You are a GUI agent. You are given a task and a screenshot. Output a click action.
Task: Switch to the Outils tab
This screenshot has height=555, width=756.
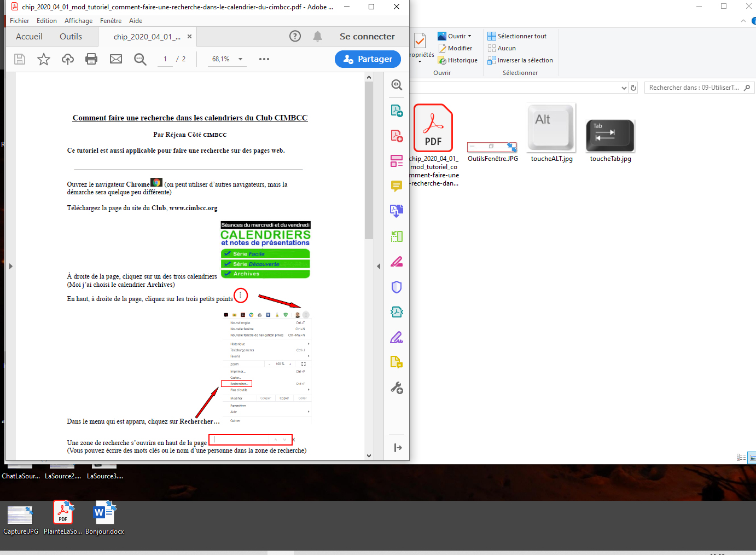[71, 37]
